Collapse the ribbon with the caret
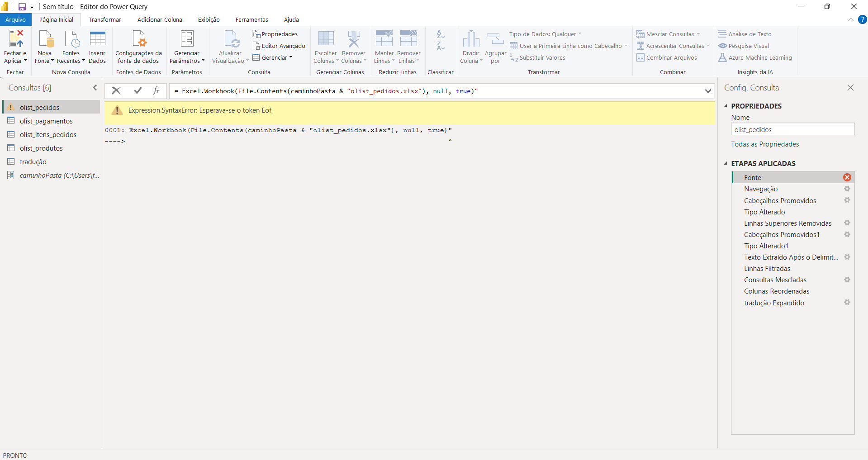The image size is (868, 460). pyautogui.click(x=851, y=19)
